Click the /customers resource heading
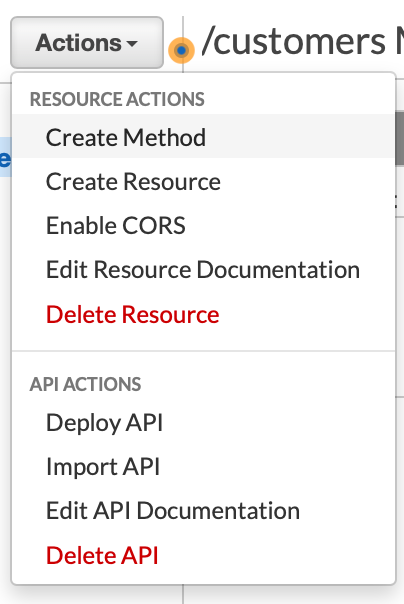 [x=293, y=42]
